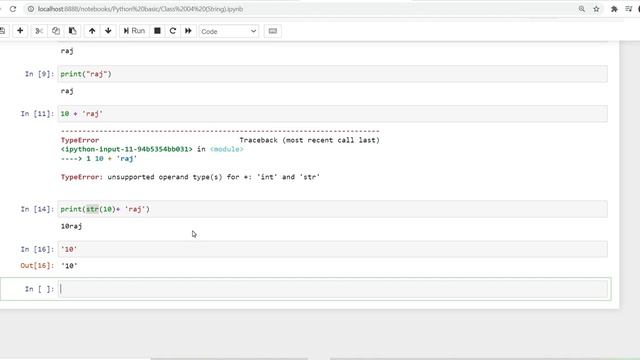Run the current cell
This screenshot has width=640, height=360.
point(134,31)
